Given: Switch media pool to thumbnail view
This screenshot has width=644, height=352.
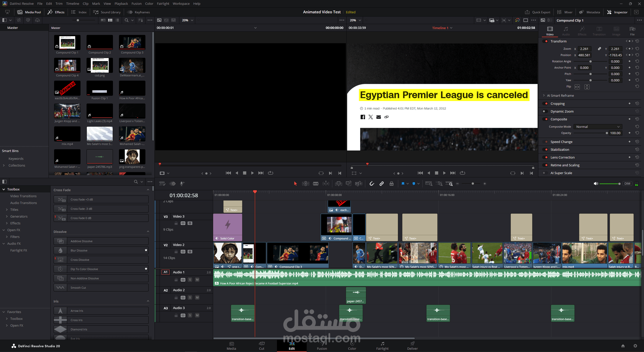Looking at the screenshot, I should coord(110,20).
